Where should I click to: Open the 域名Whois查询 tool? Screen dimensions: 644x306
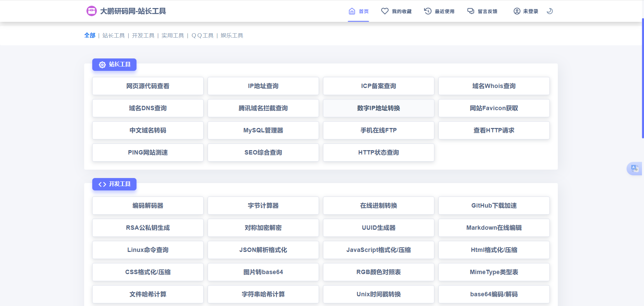click(x=494, y=86)
